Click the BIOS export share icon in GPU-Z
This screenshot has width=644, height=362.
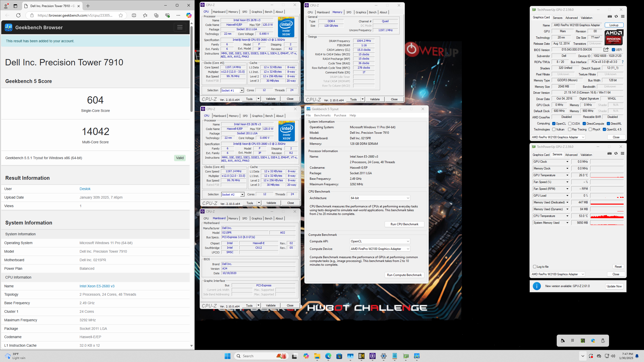[x=606, y=50]
